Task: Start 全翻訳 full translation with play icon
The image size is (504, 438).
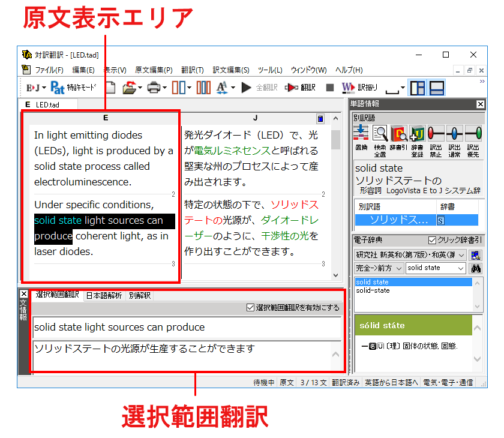Action: [246, 88]
